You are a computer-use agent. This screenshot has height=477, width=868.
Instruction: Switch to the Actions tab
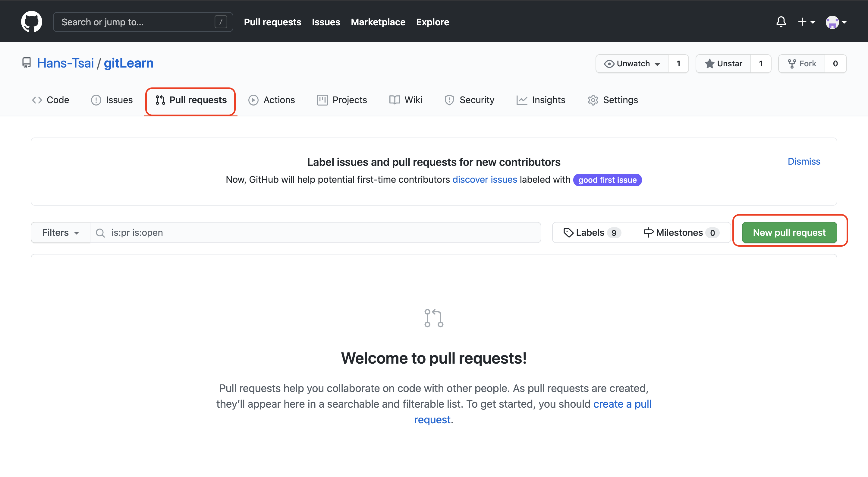(x=272, y=100)
